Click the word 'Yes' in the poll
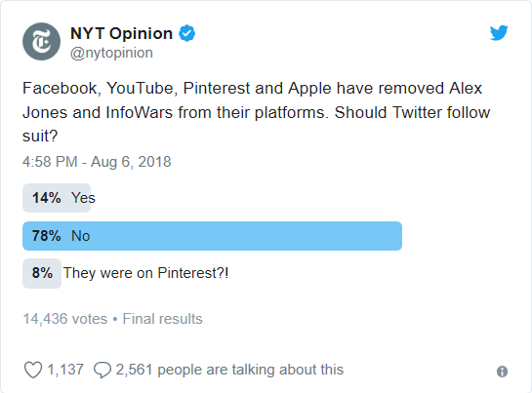 [83, 198]
